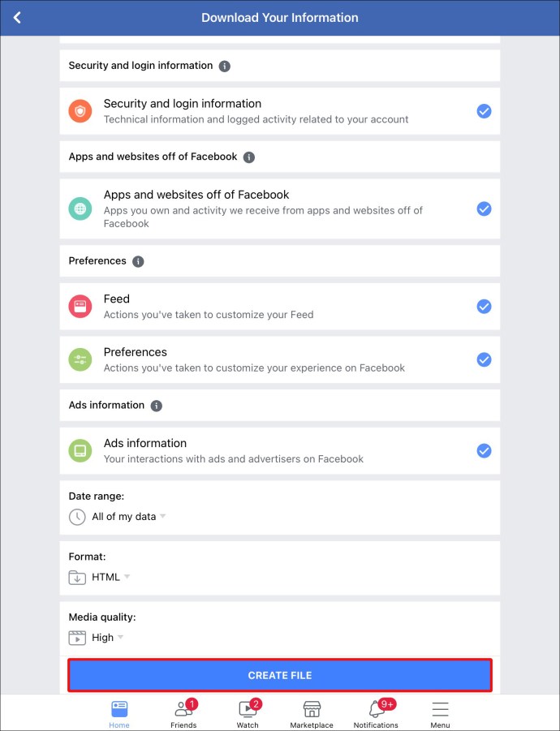The width and height of the screenshot is (560, 731).
Task: Tap the back arrow in header
Action: point(17,18)
